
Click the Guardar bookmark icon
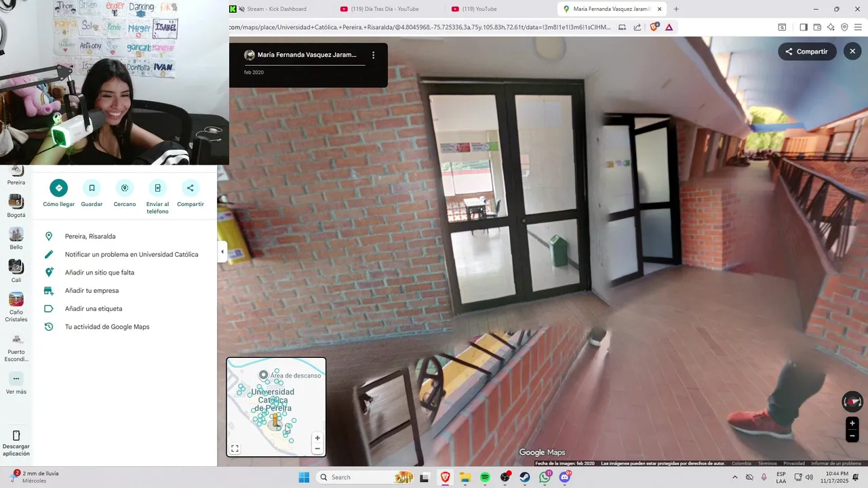tap(92, 188)
